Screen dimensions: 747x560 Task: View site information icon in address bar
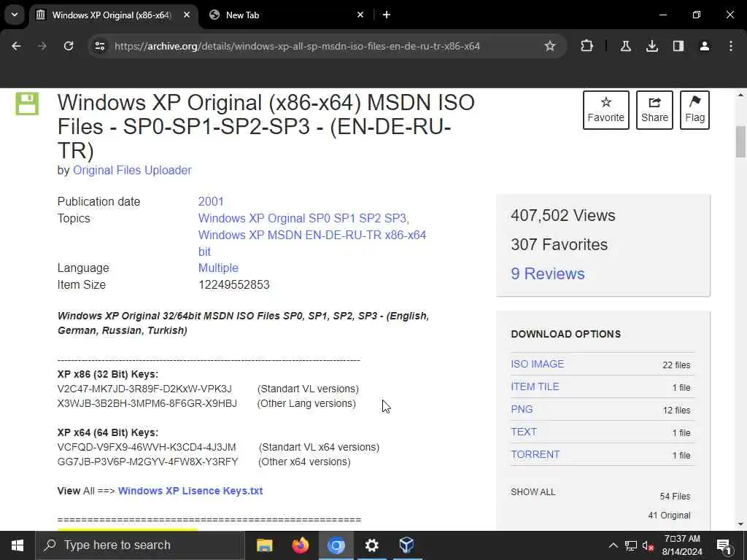pos(99,46)
